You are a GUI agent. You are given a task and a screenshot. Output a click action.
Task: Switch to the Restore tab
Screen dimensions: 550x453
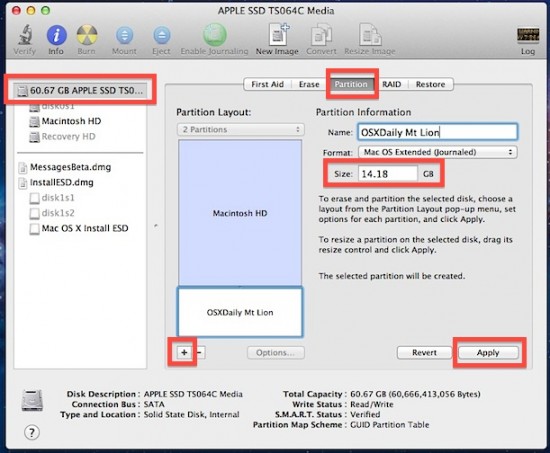(430, 84)
